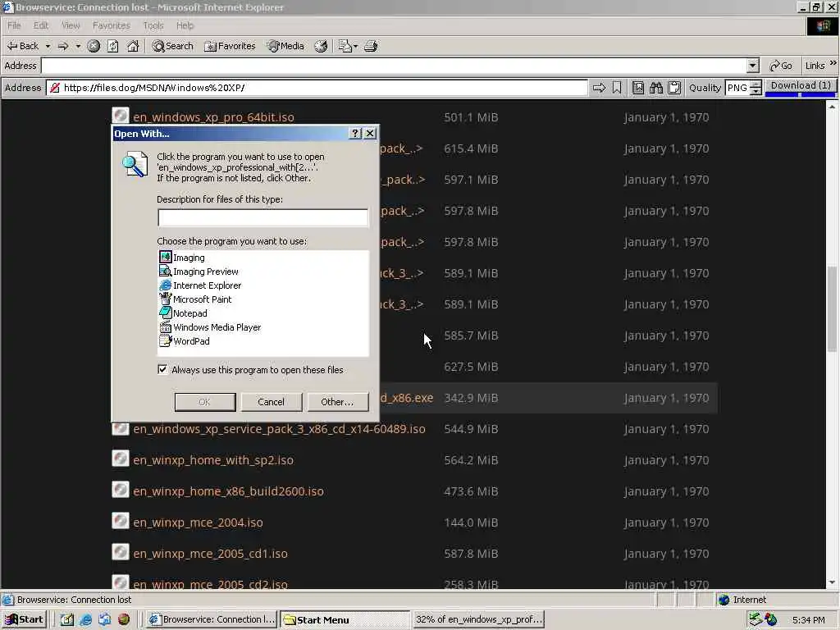840x630 pixels.
Task: Open en_winxp_home_with_sp2.iso link
Action: click(x=213, y=460)
